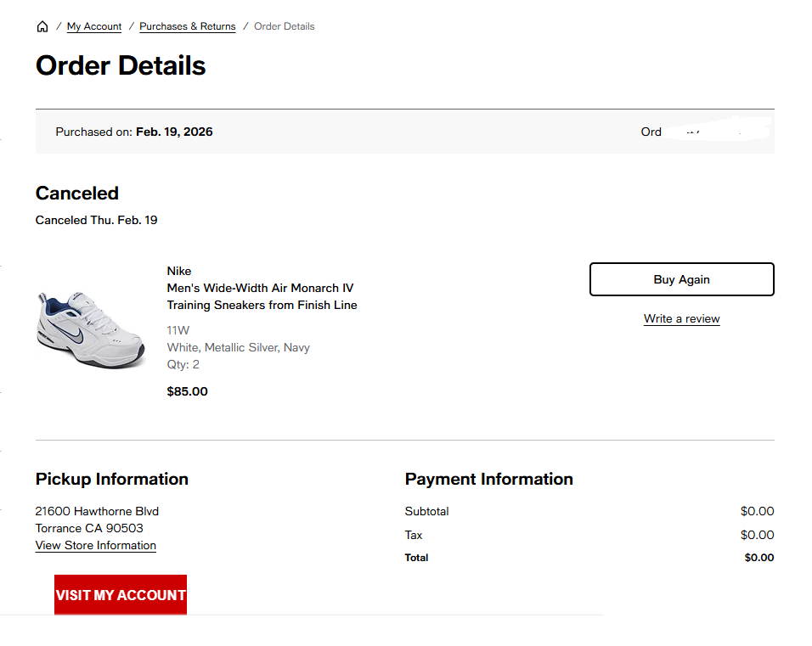Screen dimensions: 812x646
Task: Open the Air Monarch IV product title
Action: 262,296
